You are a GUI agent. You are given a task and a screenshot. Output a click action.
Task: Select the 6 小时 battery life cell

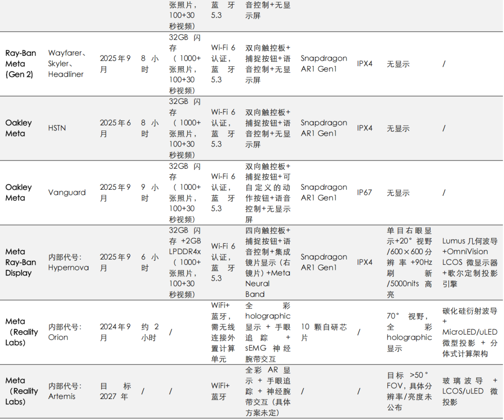pos(151,262)
